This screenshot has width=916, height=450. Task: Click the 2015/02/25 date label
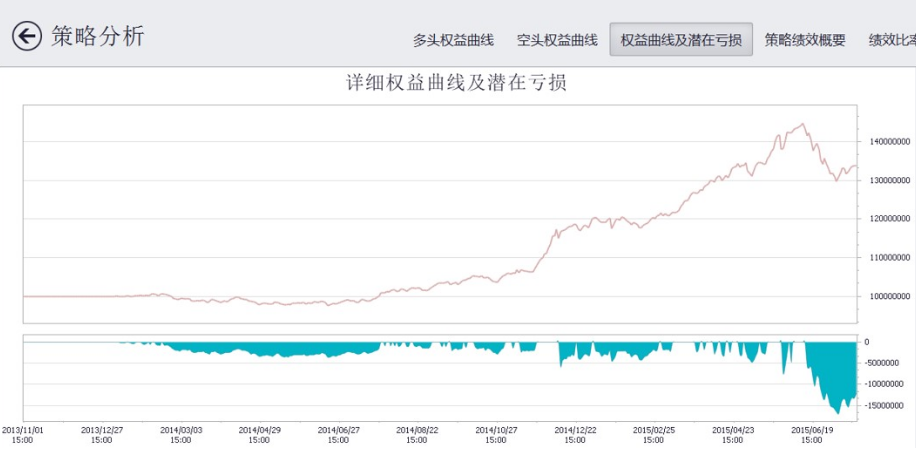[654, 434]
